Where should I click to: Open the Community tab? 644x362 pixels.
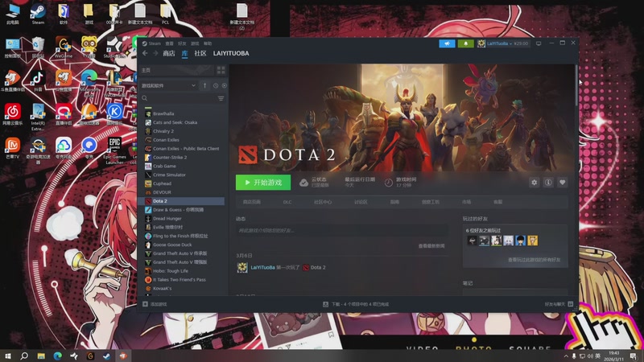pyautogui.click(x=200, y=53)
